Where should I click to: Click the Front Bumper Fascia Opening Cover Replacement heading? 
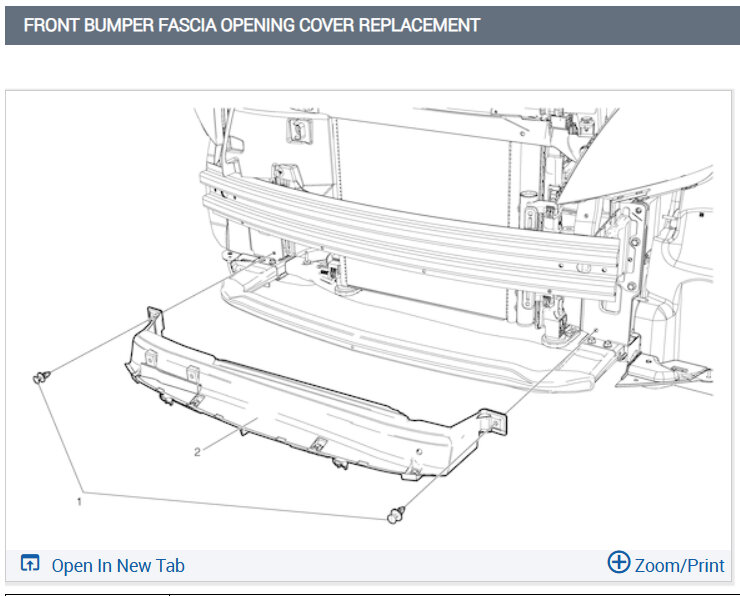[252, 25]
